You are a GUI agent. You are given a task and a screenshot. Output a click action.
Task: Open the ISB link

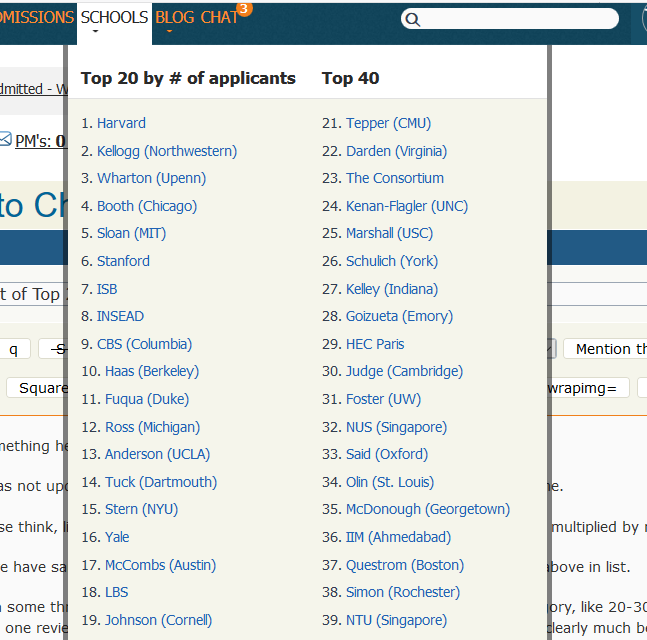pyautogui.click(x=107, y=289)
